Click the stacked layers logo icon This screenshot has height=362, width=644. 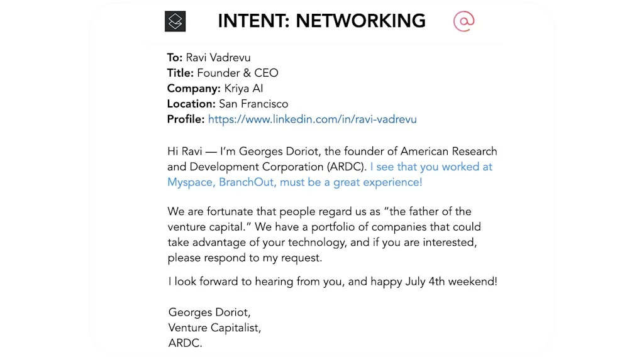coord(175,21)
